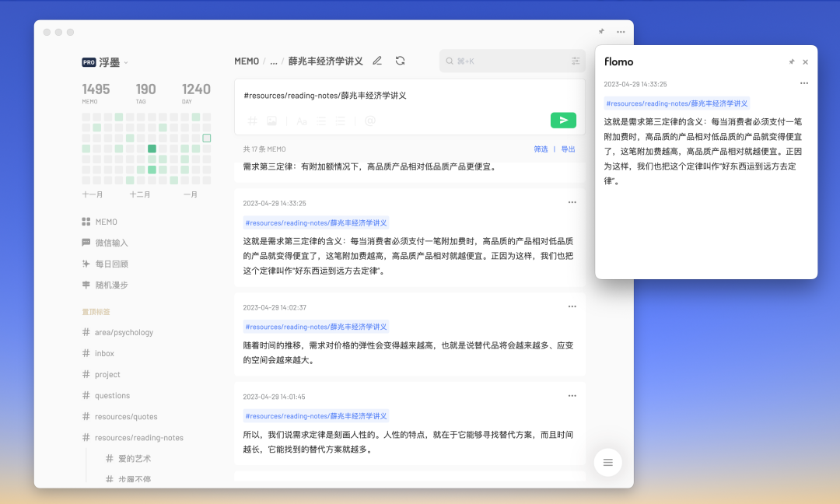Click the 导出 export link

tap(568, 149)
